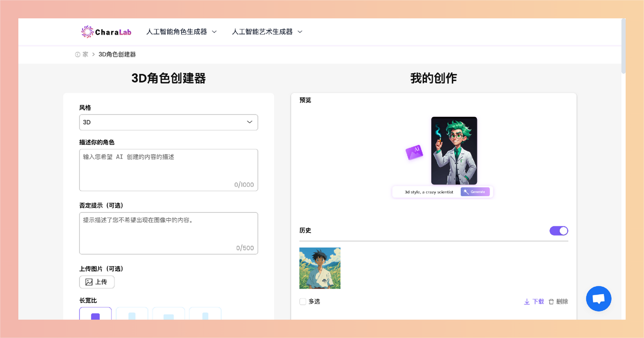Open the 风格 style dropdown showing 3D
The height and width of the screenshot is (338, 644).
point(169,122)
